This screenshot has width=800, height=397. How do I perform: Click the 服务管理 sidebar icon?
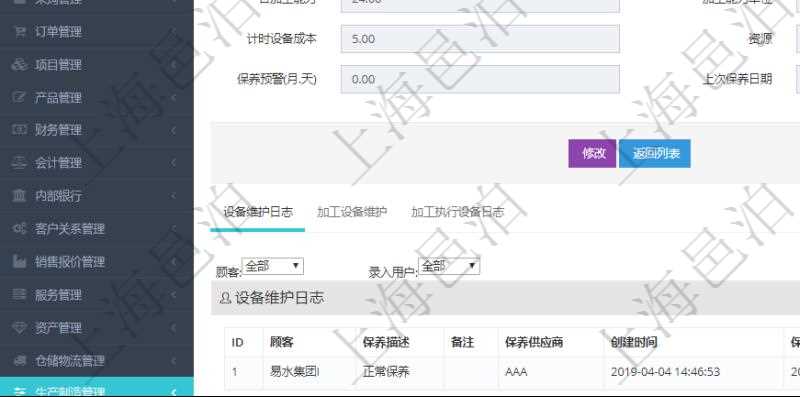19,294
